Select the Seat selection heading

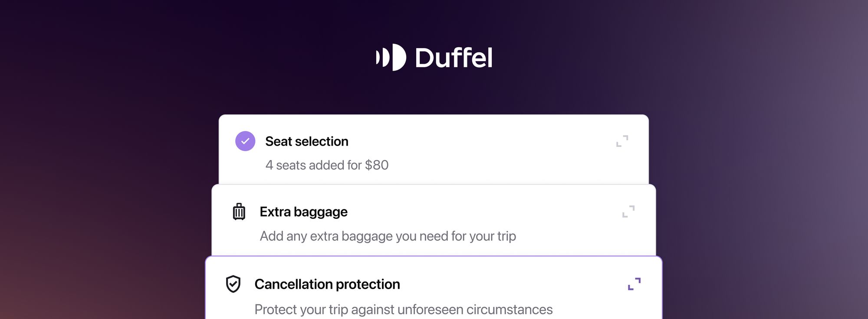(306, 141)
